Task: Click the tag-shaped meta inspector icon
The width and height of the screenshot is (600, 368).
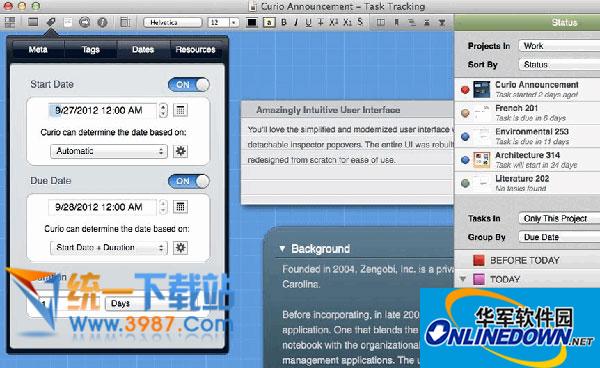Action: coord(51,22)
